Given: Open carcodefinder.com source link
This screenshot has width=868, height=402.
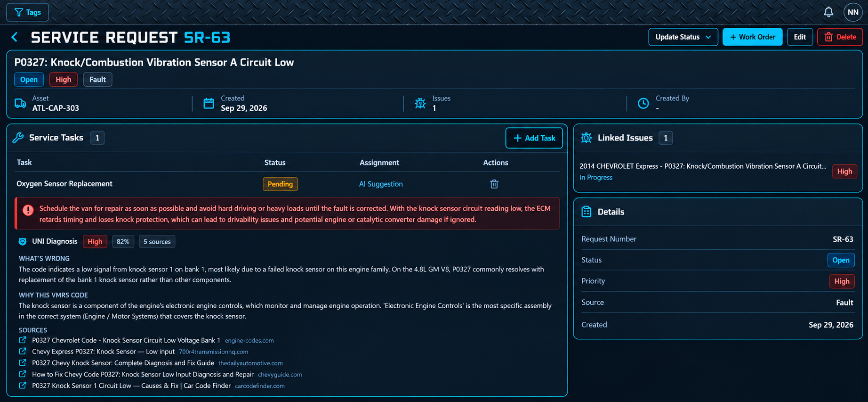Looking at the screenshot, I should tap(260, 386).
